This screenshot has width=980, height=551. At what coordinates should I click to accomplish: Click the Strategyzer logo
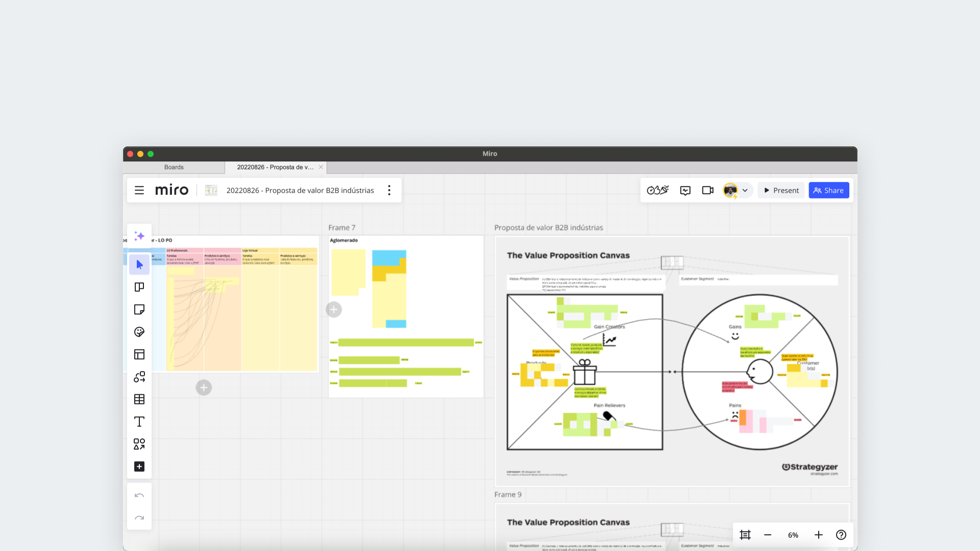pos(810,467)
